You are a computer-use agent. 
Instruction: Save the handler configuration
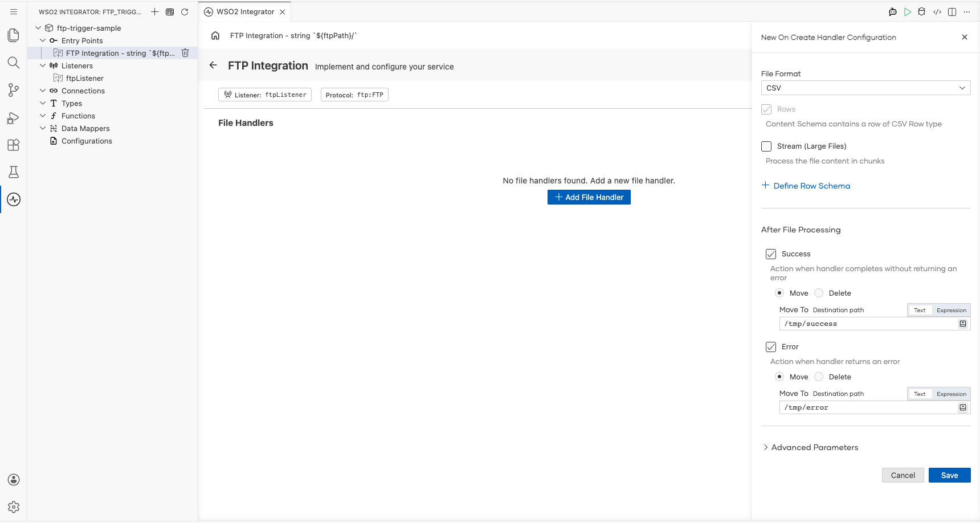tap(949, 475)
